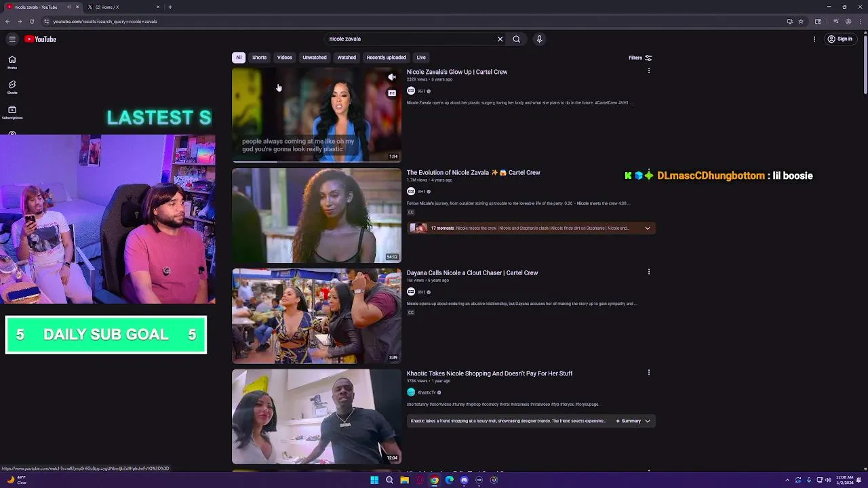Click the preview video progress bar

[317, 161]
